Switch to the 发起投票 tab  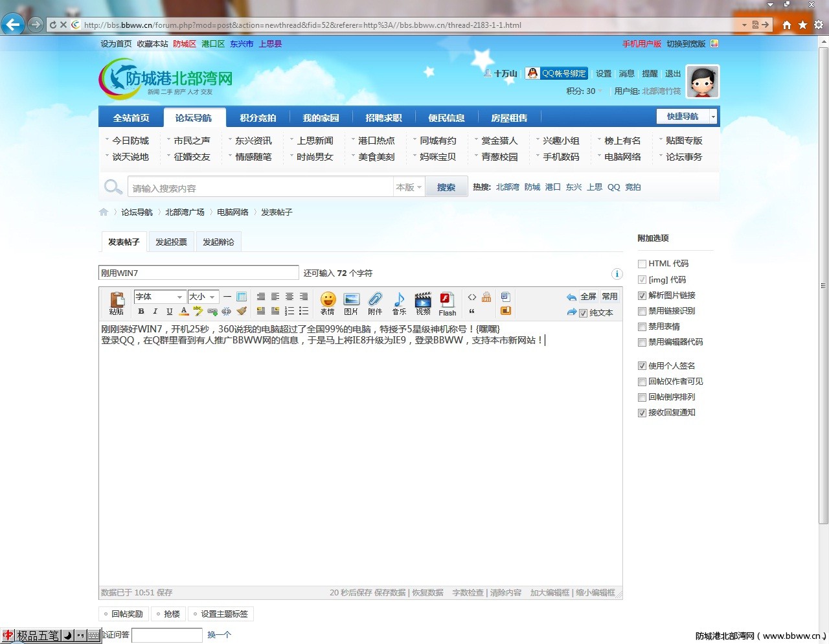point(171,242)
